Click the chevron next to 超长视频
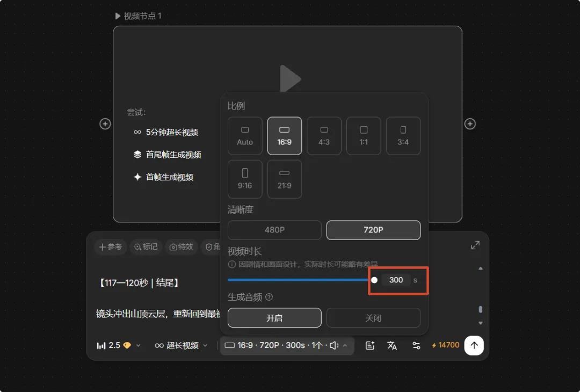This screenshot has width=580, height=392. click(205, 345)
